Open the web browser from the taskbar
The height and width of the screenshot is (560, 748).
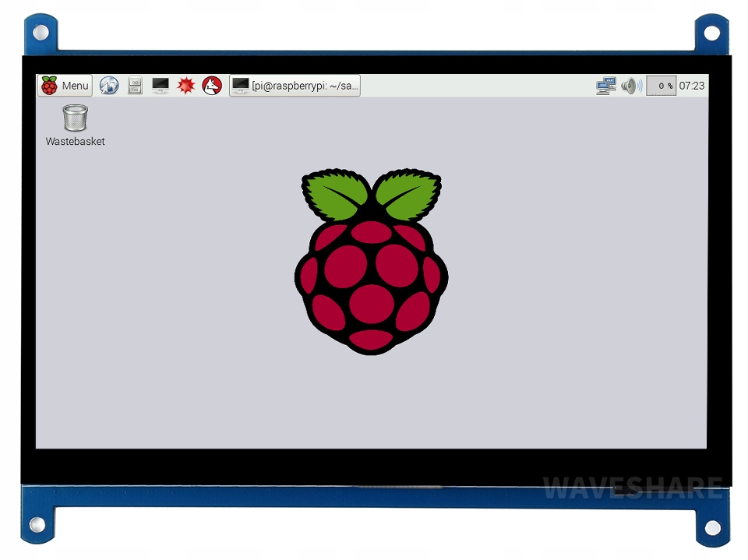click(x=109, y=86)
